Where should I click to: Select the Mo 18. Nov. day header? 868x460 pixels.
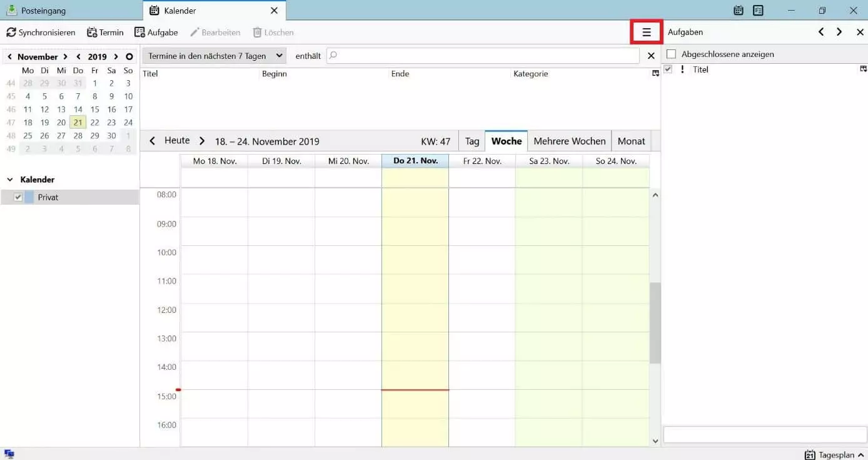point(214,161)
